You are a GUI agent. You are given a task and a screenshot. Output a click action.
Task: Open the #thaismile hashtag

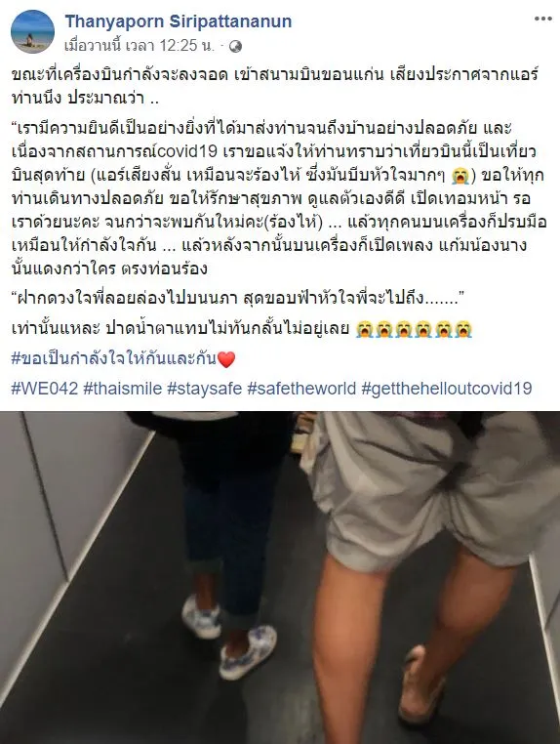[123, 389]
